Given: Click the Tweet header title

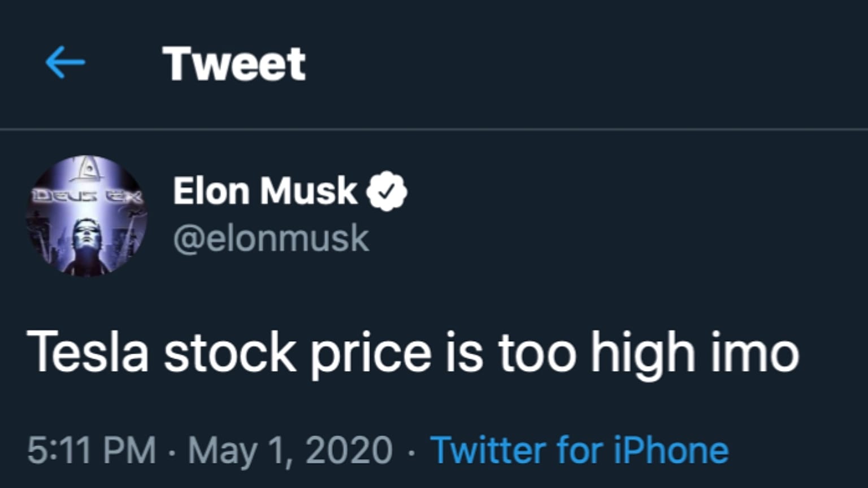Looking at the screenshot, I should pos(234,63).
